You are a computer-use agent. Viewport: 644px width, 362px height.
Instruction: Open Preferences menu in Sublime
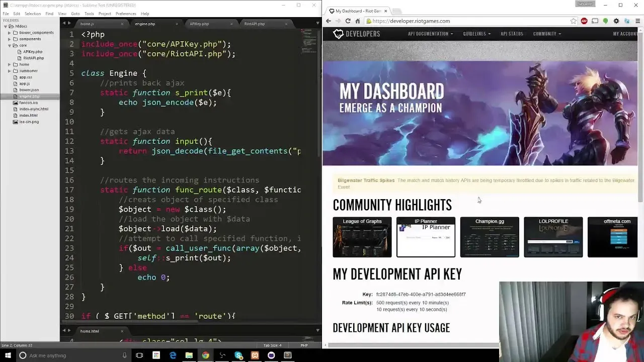pyautogui.click(x=126, y=14)
